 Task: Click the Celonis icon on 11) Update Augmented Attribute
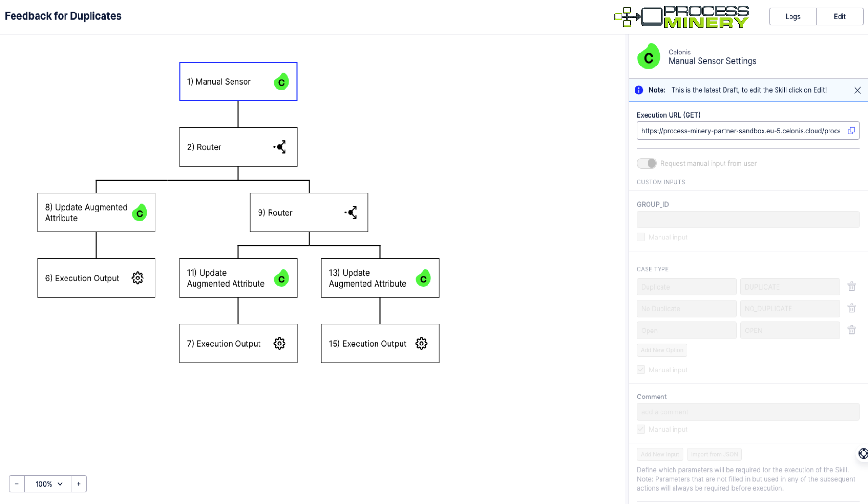pyautogui.click(x=281, y=278)
